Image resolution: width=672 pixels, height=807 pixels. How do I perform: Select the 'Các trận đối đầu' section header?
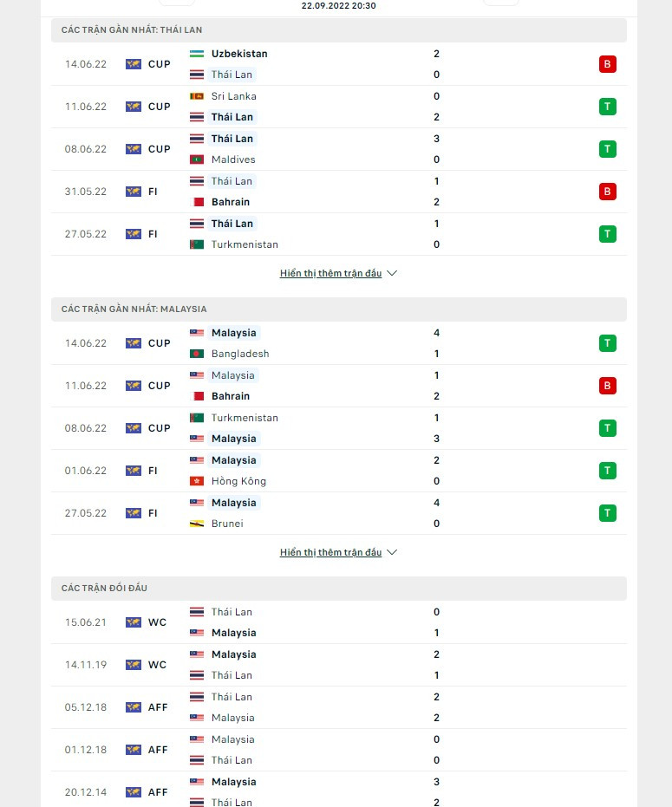point(104,589)
